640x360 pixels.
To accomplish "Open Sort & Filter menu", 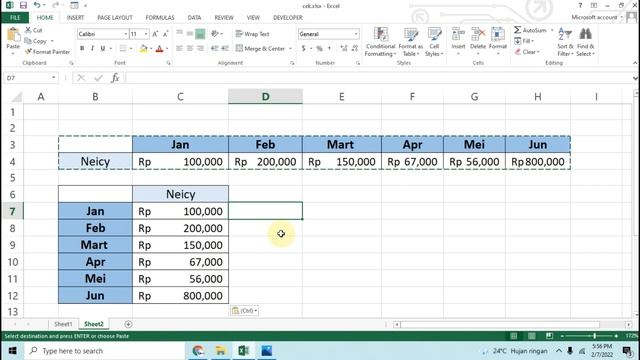I will click(x=565, y=42).
